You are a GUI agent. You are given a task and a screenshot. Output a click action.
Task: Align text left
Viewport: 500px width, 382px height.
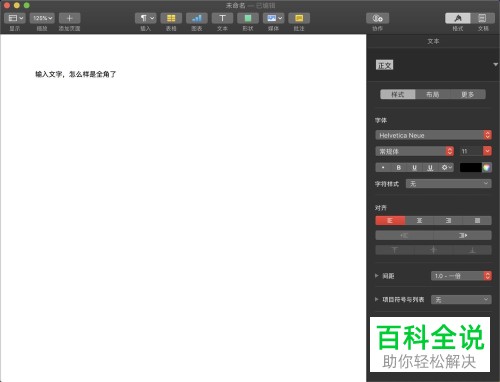tap(390, 220)
